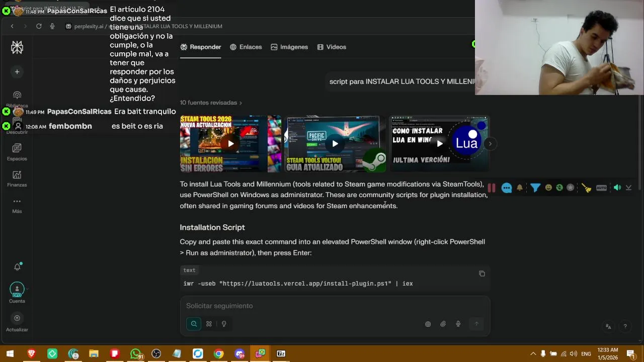This screenshot has width=644, height=362.
Task: Open volume control in system tray
Action: pyautogui.click(x=573, y=354)
